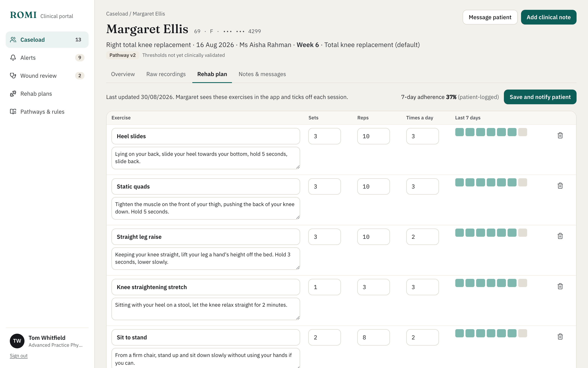Click the Knee straightening stretch Sets field
The width and height of the screenshot is (588, 368).
(x=324, y=287)
